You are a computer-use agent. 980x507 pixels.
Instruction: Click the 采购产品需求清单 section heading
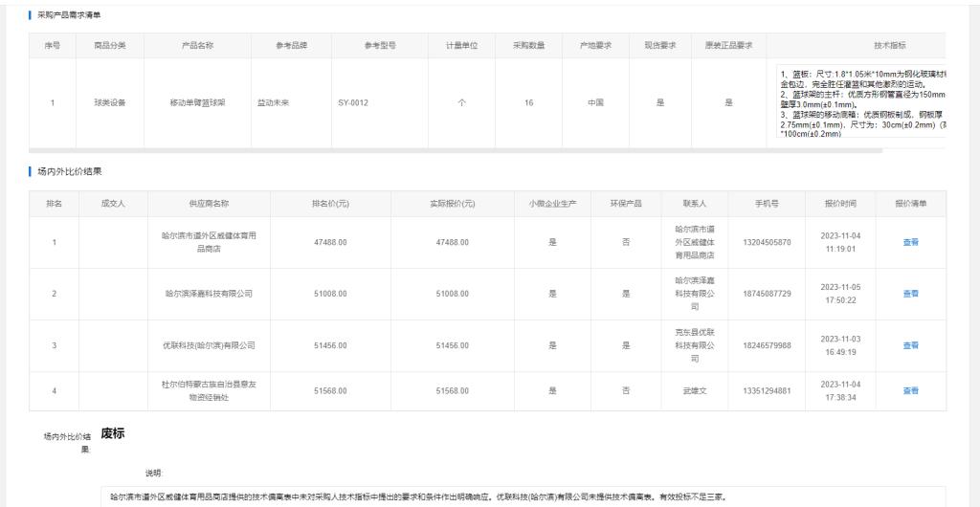pos(68,14)
